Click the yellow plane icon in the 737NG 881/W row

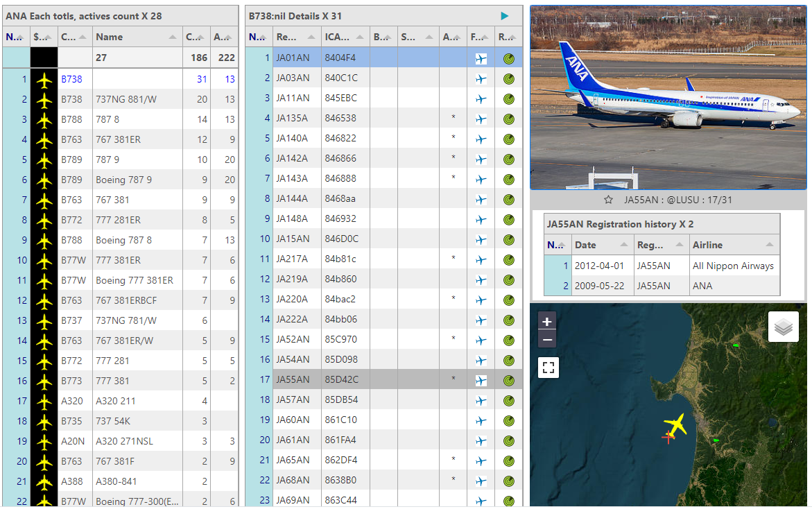point(44,100)
